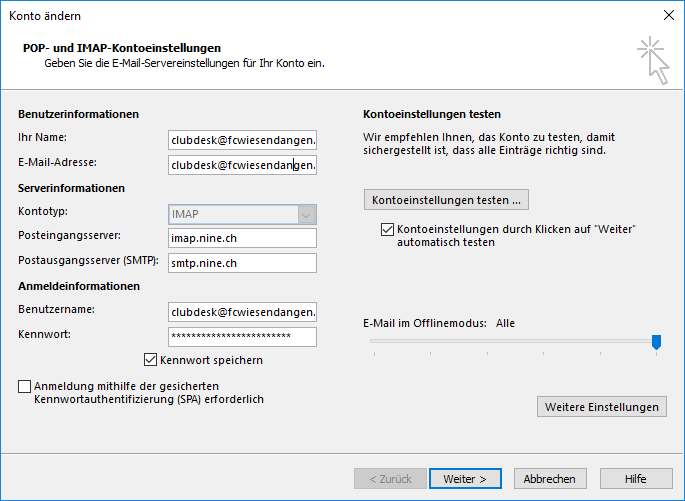Click the Zurück button
This screenshot has height=501, width=685.
tap(390, 479)
